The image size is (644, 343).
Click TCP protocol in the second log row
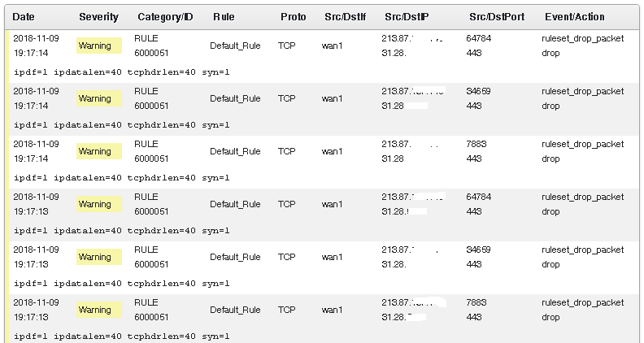pyautogui.click(x=286, y=98)
